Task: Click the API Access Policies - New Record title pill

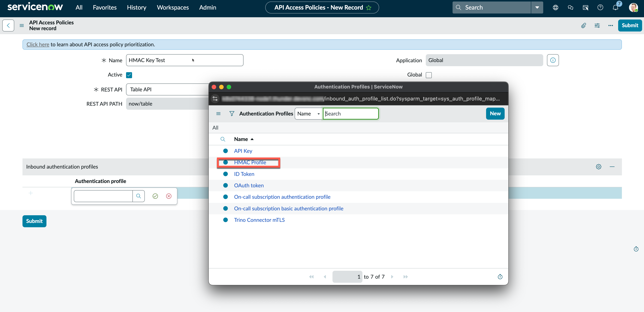Action: tap(322, 7)
